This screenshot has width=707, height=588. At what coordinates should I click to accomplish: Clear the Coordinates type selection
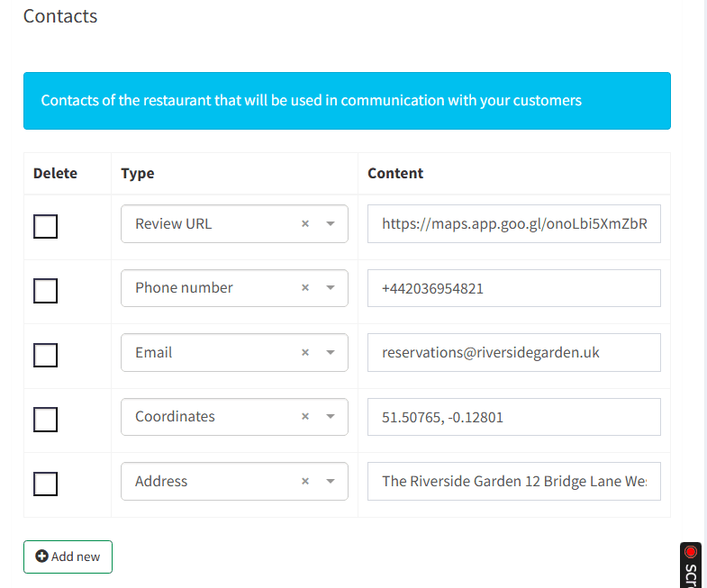[x=305, y=417]
